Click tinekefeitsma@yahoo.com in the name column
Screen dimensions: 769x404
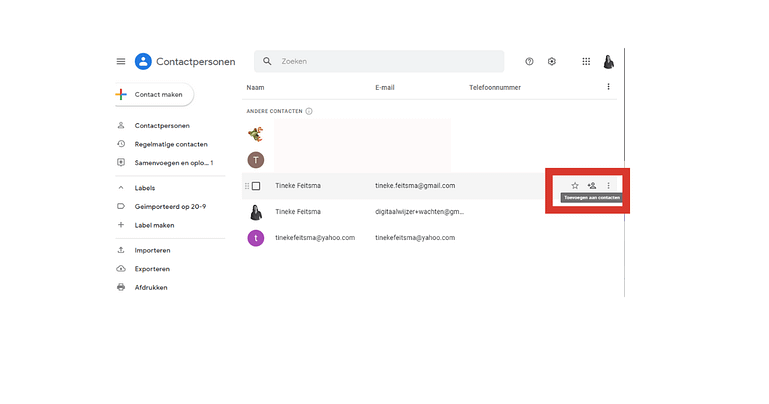tap(315, 238)
